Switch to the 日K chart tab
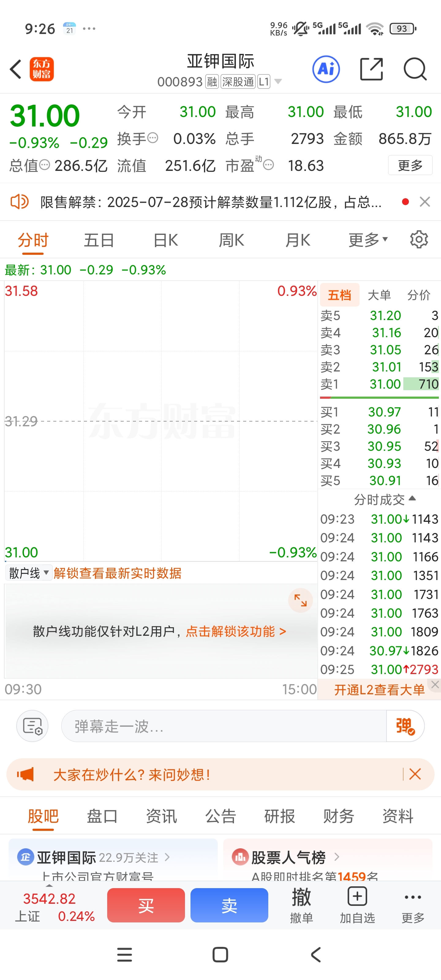The width and height of the screenshot is (441, 980). (165, 240)
